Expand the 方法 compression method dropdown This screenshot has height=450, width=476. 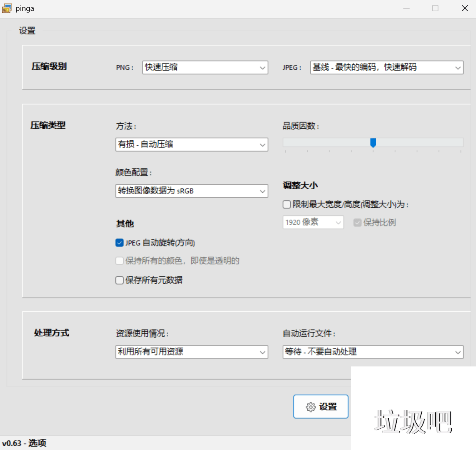point(191,145)
